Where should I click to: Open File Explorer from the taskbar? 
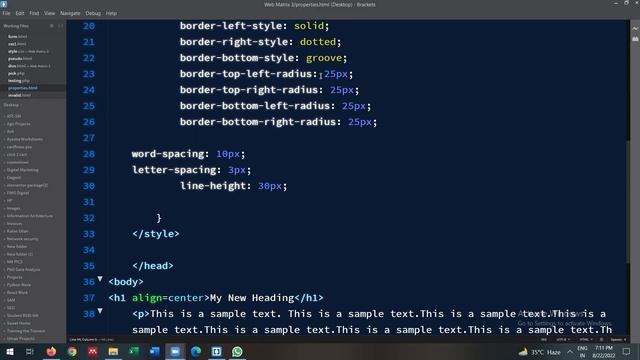(113, 351)
